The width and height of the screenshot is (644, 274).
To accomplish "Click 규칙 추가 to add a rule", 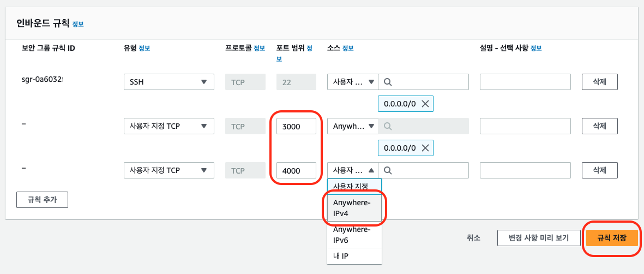I will [x=42, y=200].
